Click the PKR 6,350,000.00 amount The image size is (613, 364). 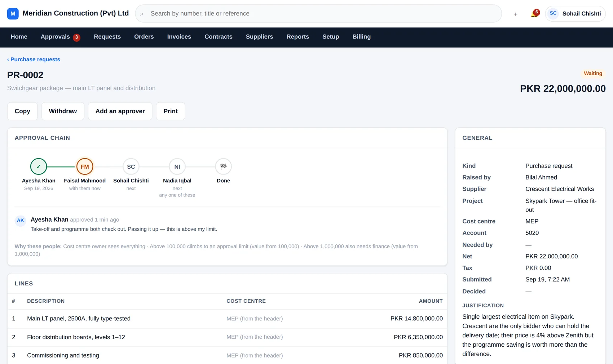point(418,337)
